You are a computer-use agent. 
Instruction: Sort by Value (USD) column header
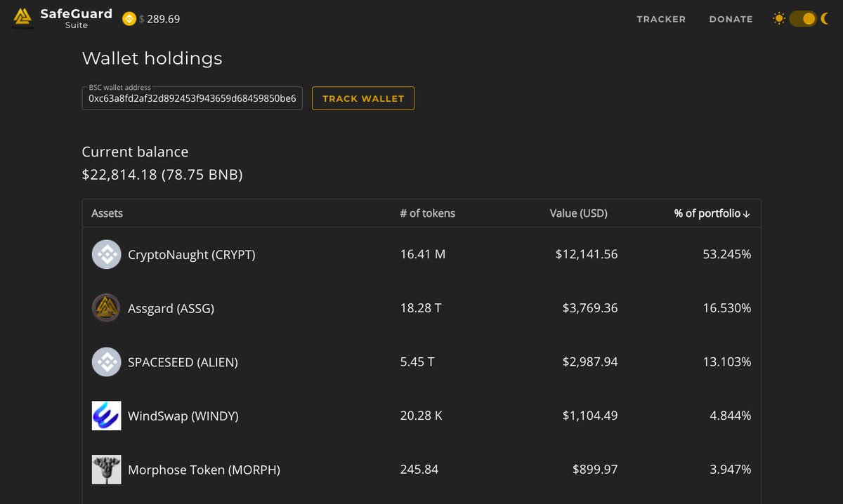[578, 213]
